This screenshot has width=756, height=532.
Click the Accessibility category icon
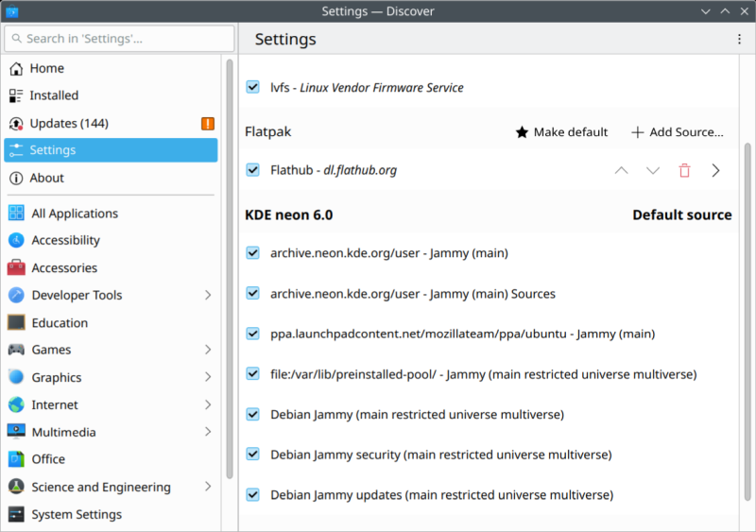(x=16, y=241)
